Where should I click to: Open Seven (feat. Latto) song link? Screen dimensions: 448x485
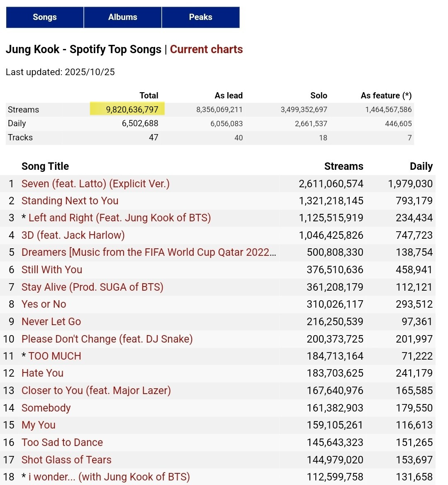(x=95, y=184)
